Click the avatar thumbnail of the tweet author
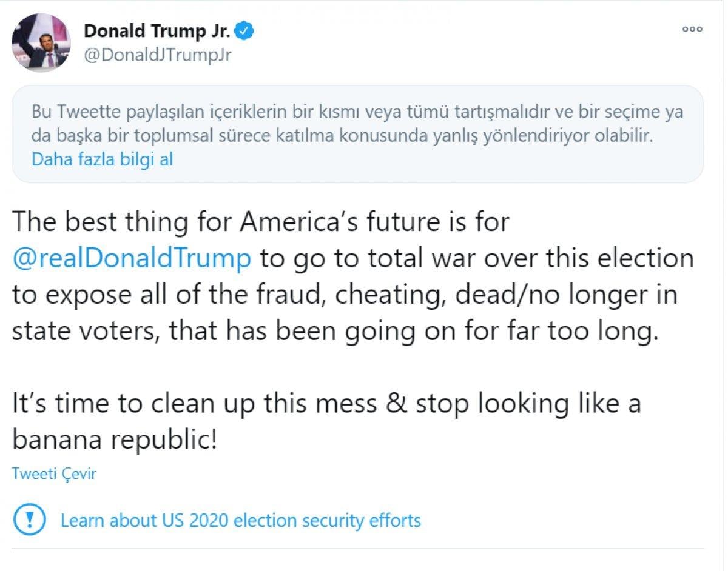Screen dimensions: 728x571 (41, 42)
